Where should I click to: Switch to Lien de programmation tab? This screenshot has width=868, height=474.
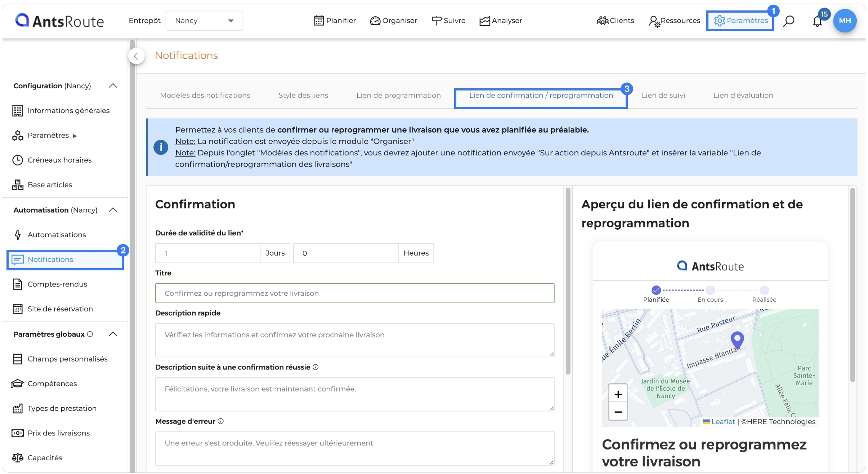(398, 95)
